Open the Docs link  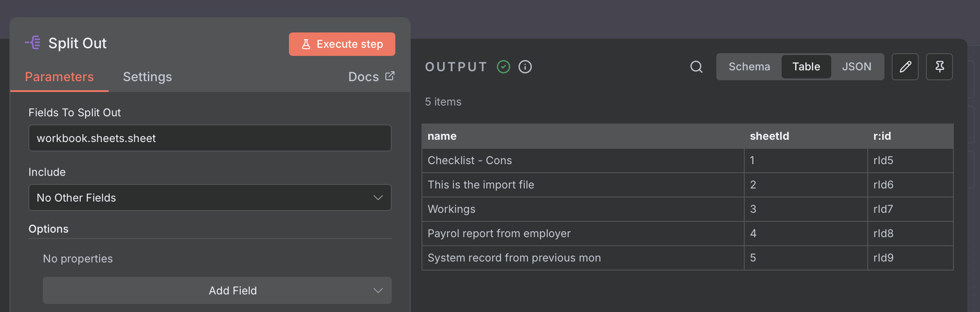[363, 77]
